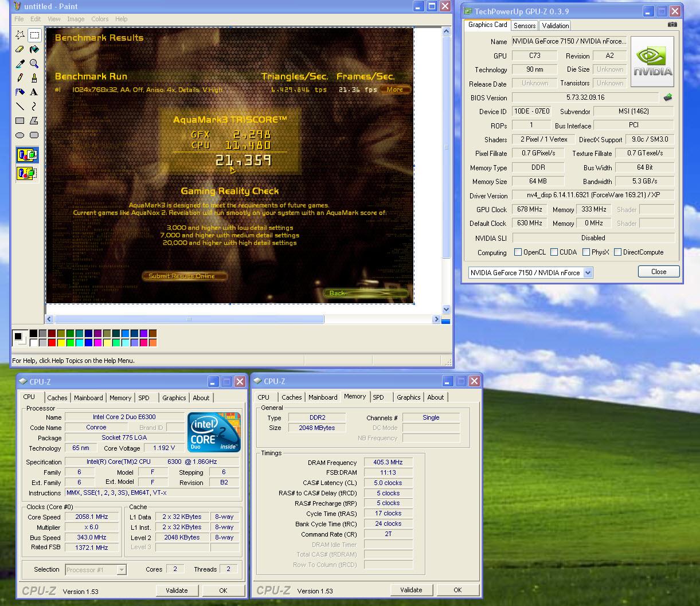Screen dimensions: 700x606
Task: Open the Graphics tab in right CPU-Z window
Action: 409,397
